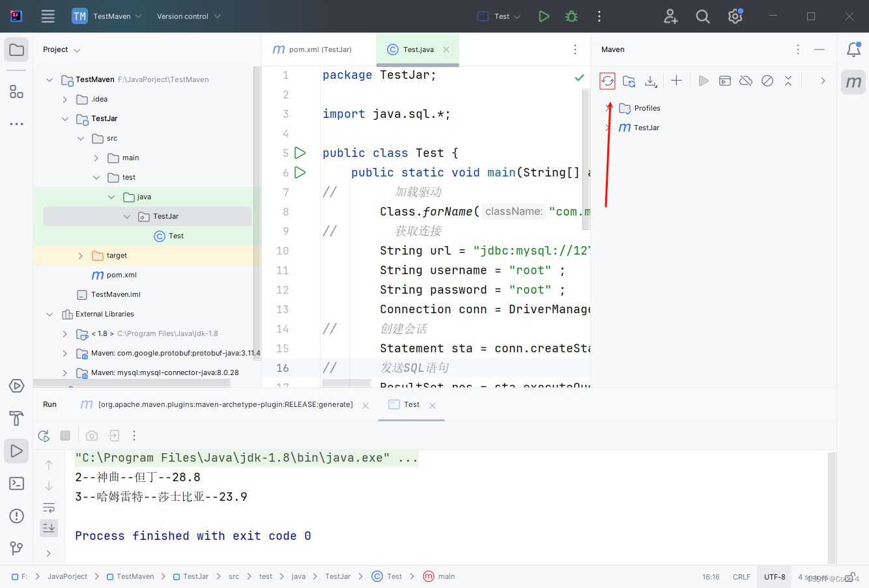
Task: Generate sources and update folders in Maven
Action: 629,81
